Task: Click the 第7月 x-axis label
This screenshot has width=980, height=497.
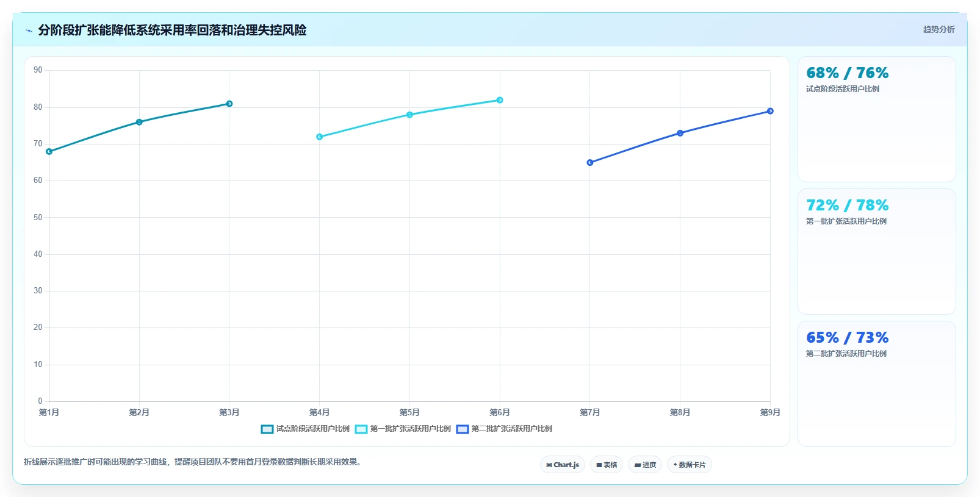Action: (590, 413)
